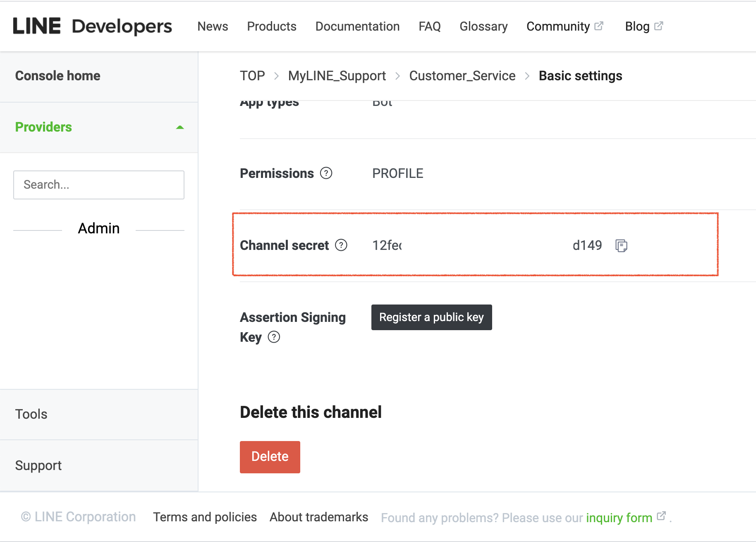Open Support in the sidebar
Image resolution: width=756 pixels, height=542 pixels.
38,465
